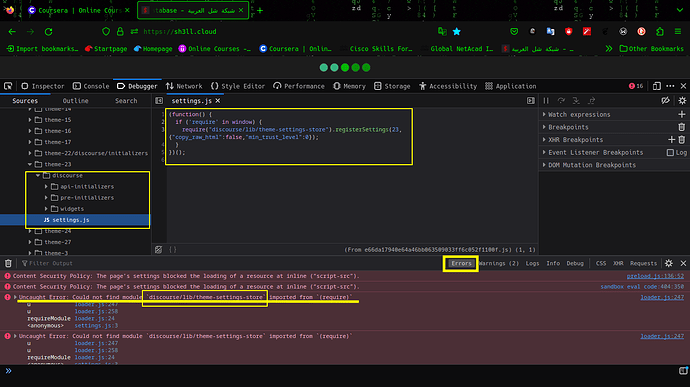Image resolution: width=690 pixels, height=387 pixels.
Task: Toggle the CSS console filter
Action: [601, 263]
